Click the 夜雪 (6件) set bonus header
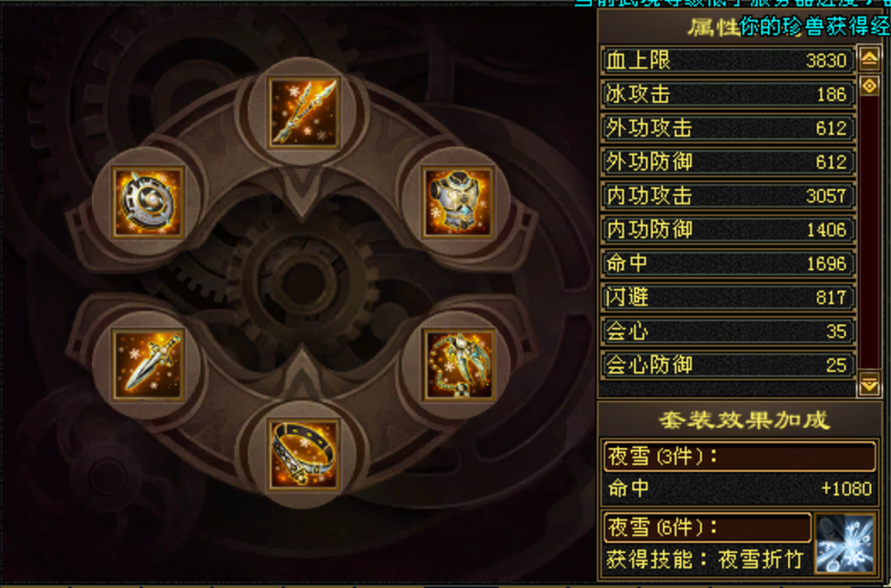 pos(708,527)
